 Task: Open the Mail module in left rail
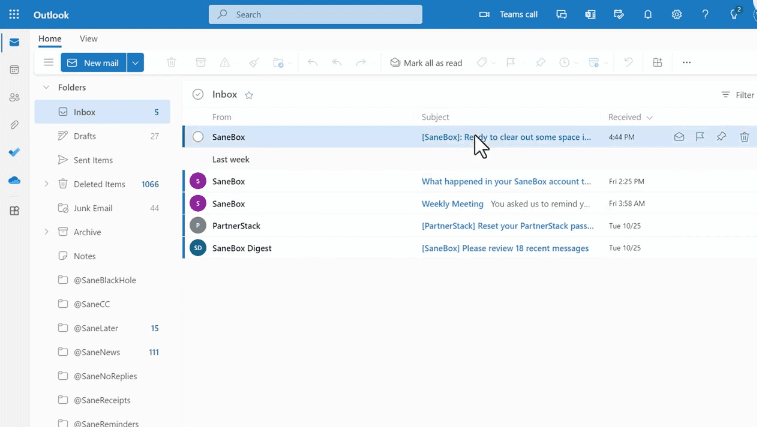(14, 43)
